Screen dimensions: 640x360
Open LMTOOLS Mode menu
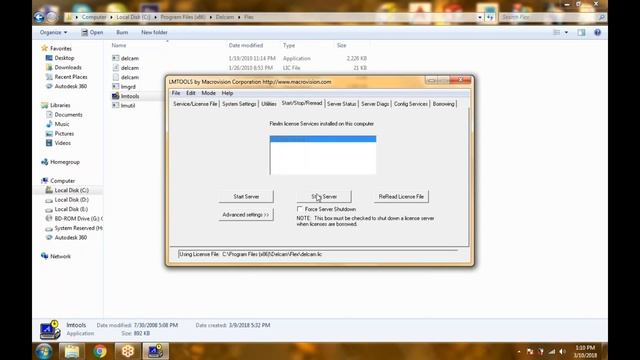(209, 93)
